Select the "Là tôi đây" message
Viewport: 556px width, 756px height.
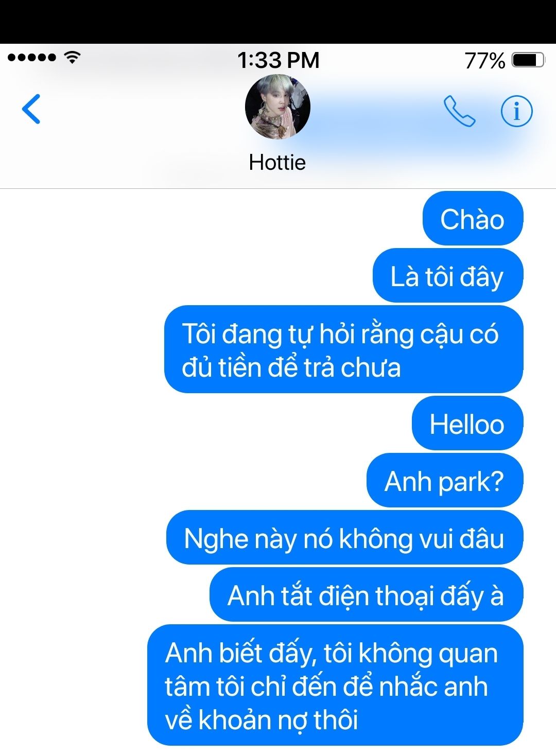pos(448,276)
